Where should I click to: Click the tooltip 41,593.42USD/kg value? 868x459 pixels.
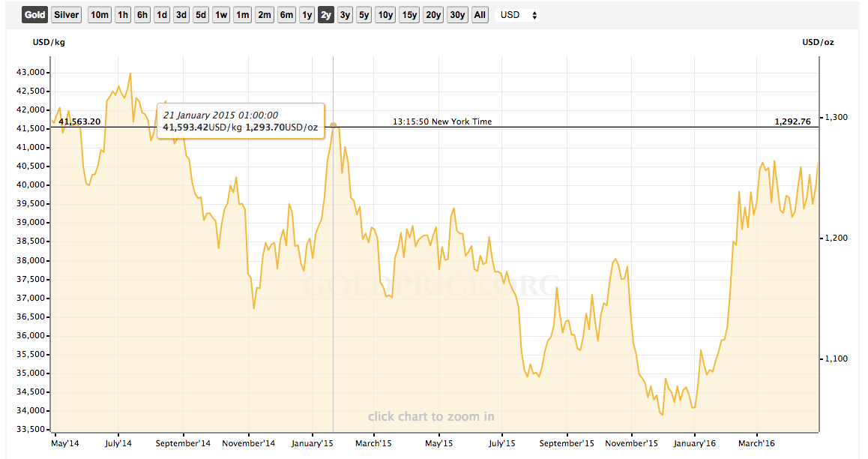coord(202,127)
